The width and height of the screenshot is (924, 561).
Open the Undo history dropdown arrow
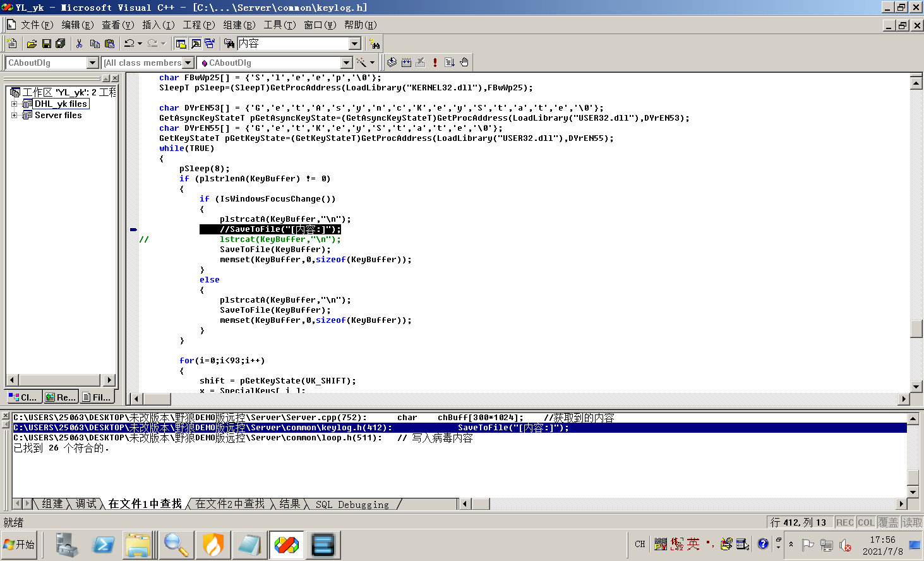click(x=140, y=44)
